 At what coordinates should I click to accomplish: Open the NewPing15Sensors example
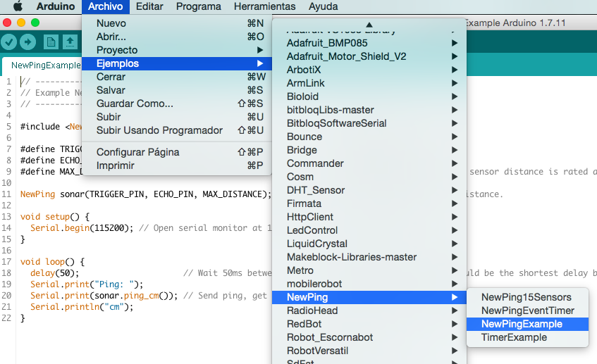tap(526, 297)
